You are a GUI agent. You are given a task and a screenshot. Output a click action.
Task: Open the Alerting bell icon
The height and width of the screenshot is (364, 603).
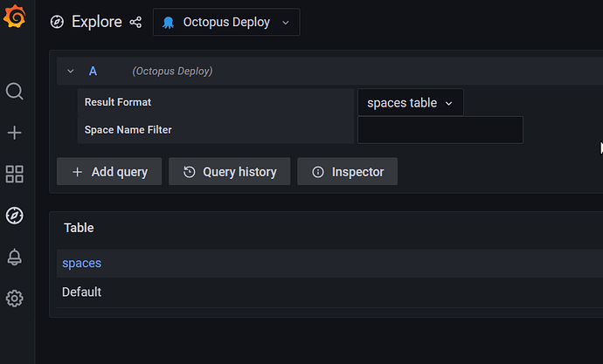pos(15,257)
